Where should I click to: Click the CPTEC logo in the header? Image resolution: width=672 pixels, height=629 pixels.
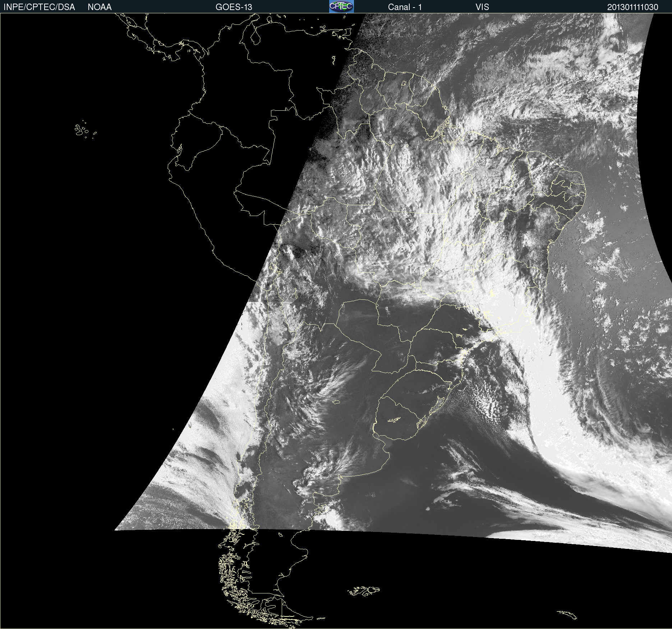point(341,6)
